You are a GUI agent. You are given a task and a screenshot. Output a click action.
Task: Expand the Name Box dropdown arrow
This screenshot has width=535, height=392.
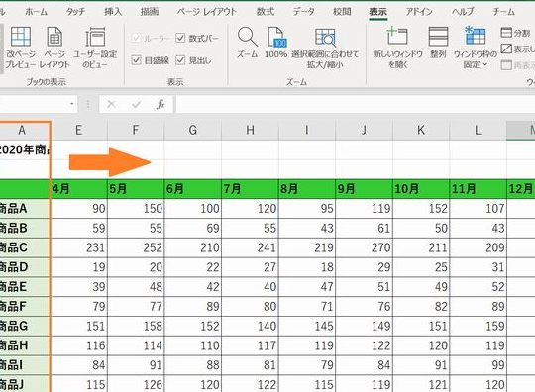[x=72, y=104]
